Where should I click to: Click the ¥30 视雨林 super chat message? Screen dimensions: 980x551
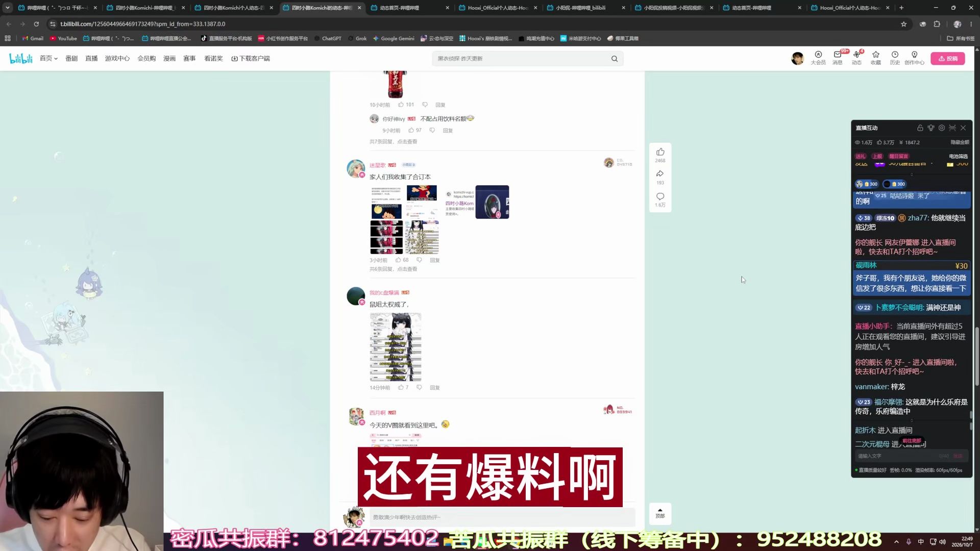click(x=911, y=278)
